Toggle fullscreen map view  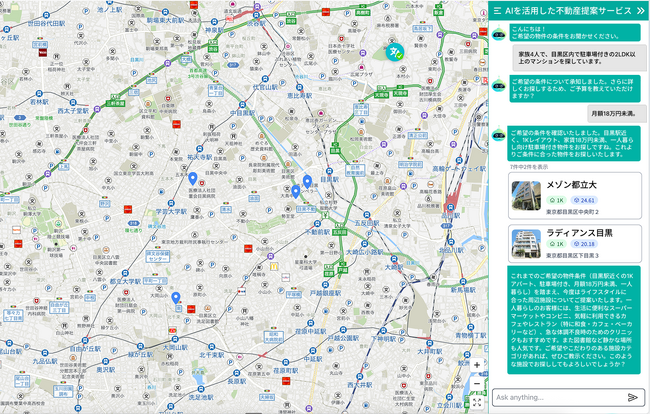[x=477, y=403]
